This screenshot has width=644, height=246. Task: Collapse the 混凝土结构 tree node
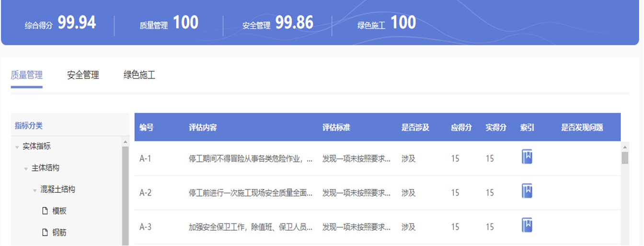pos(34,190)
